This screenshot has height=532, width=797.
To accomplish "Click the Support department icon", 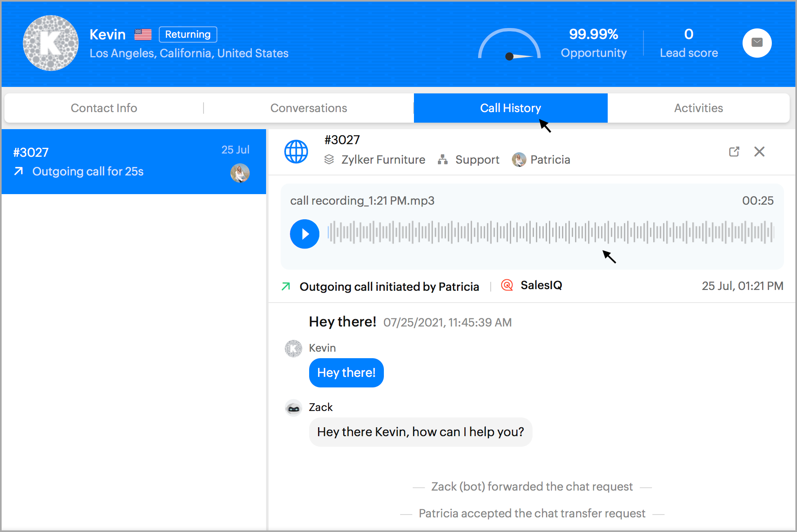I will (x=442, y=160).
